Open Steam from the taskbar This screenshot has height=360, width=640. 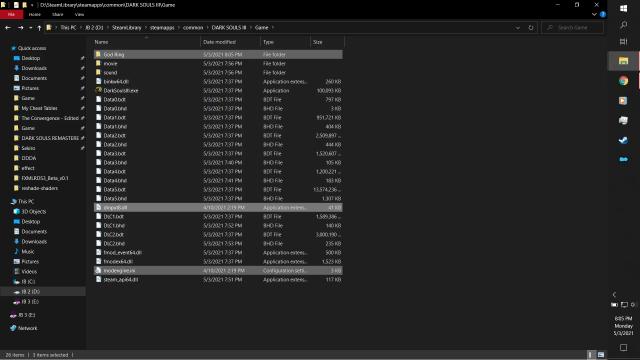tap(623, 140)
